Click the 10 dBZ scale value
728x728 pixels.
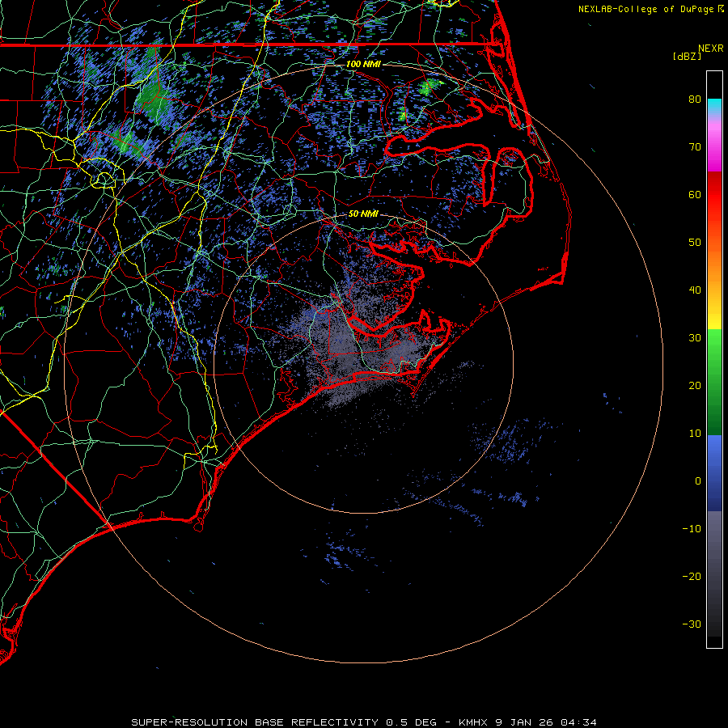695,434
